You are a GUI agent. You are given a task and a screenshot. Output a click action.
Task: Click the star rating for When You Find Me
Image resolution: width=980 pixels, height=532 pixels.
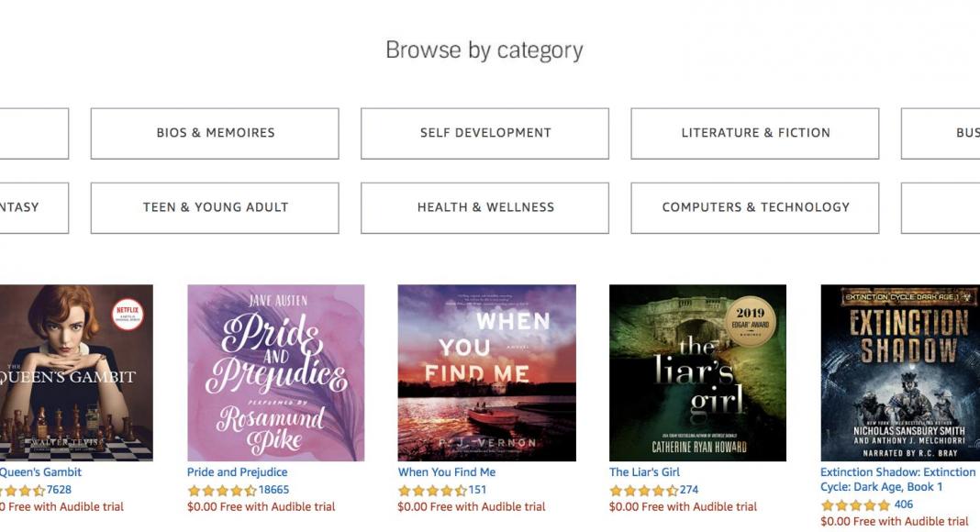[432, 491]
